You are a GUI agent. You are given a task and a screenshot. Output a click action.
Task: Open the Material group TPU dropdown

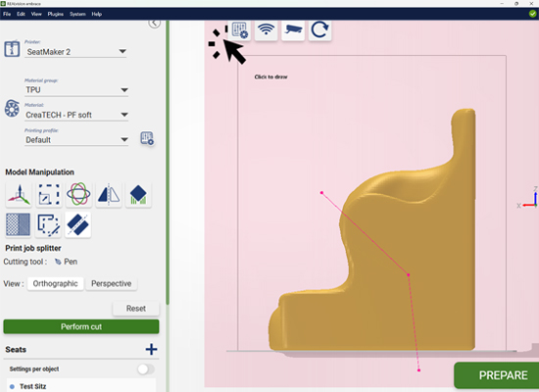coord(76,90)
